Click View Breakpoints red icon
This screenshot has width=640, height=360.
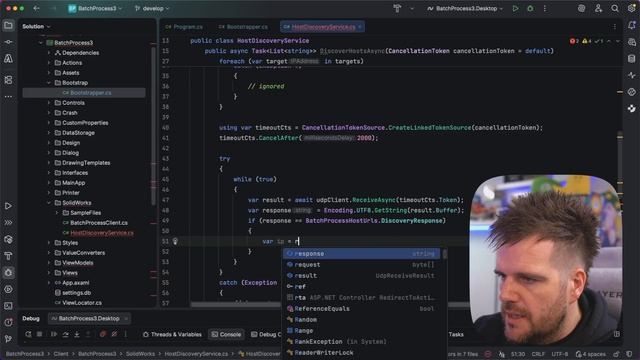coord(102,334)
